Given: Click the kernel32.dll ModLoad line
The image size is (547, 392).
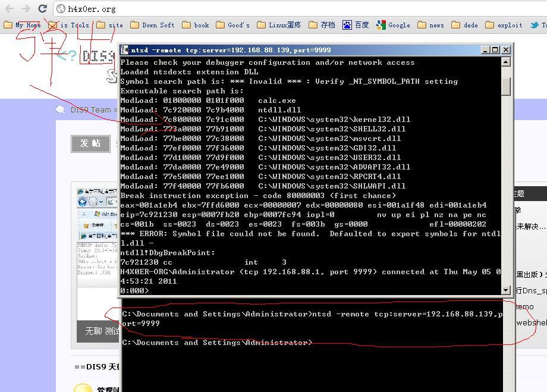Looking at the screenshot, I should 265,120.
